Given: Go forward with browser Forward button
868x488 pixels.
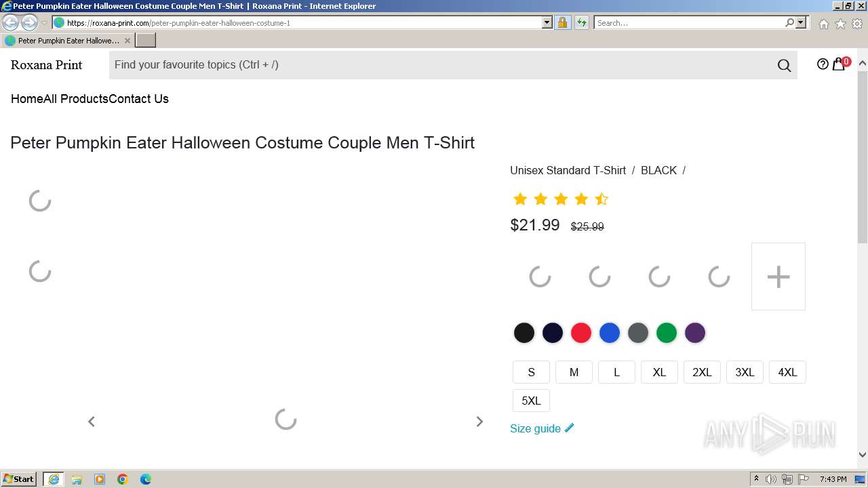Looking at the screenshot, I should click(29, 22).
